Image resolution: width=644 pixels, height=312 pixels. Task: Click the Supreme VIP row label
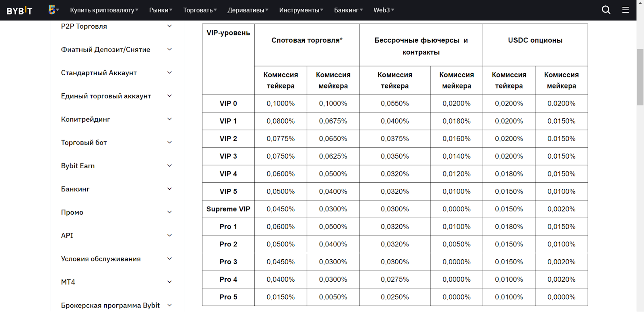tap(228, 209)
